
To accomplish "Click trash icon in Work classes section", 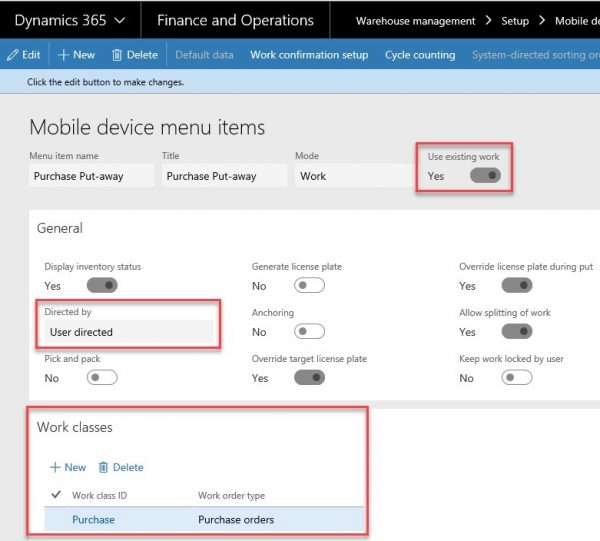I will pyautogui.click(x=103, y=467).
